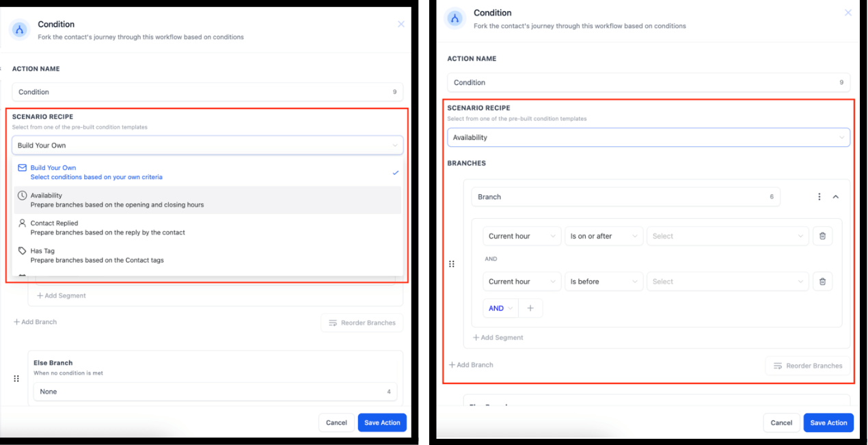Delete the 'Is before' condition row
The width and height of the screenshot is (868, 445).
point(822,282)
